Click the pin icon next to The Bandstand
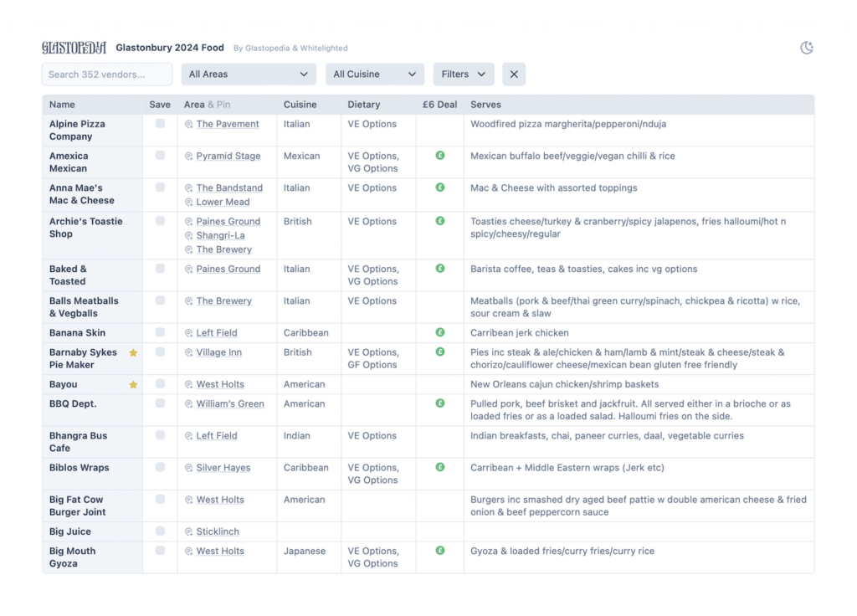857x616 pixels. pyautogui.click(x=188, y=188)
